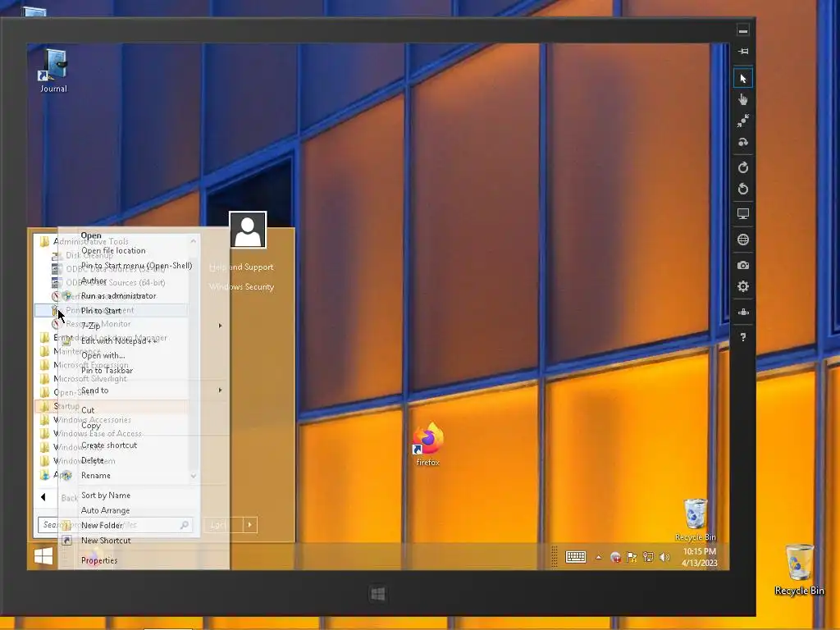Activate pinch/zoom touch mode icon
Image resolution: width=840 pixels, height=630 pixels.
pos(742,121)
